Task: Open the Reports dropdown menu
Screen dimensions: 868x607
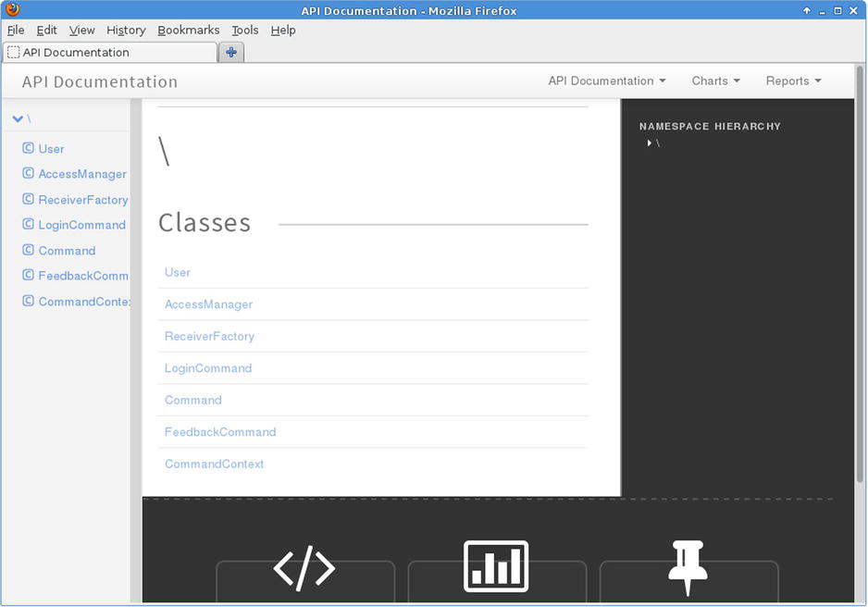Action: [793, 81]
